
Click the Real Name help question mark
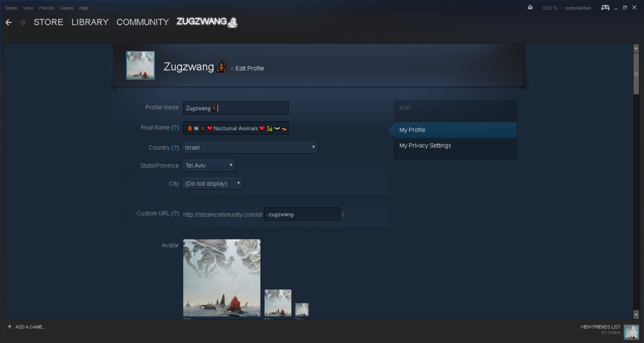[175, 128]
